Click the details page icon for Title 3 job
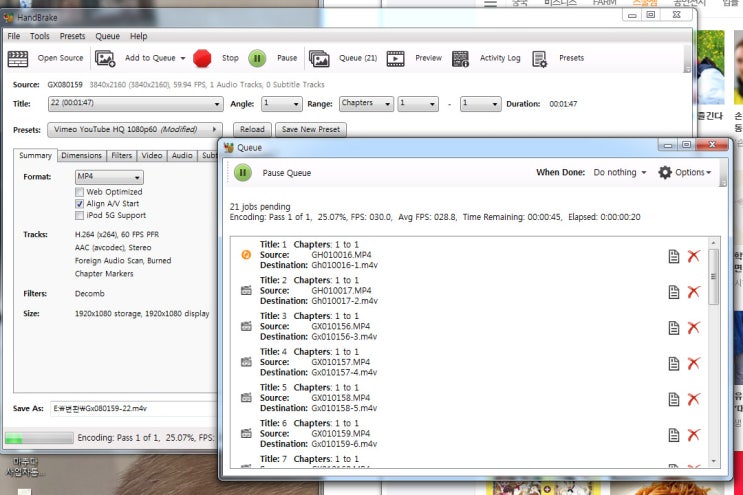 (673, 328)
